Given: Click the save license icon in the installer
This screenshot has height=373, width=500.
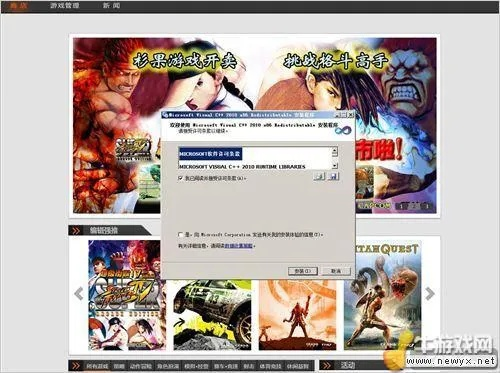Looking at the screenshot, I should [x=333, y=176].
